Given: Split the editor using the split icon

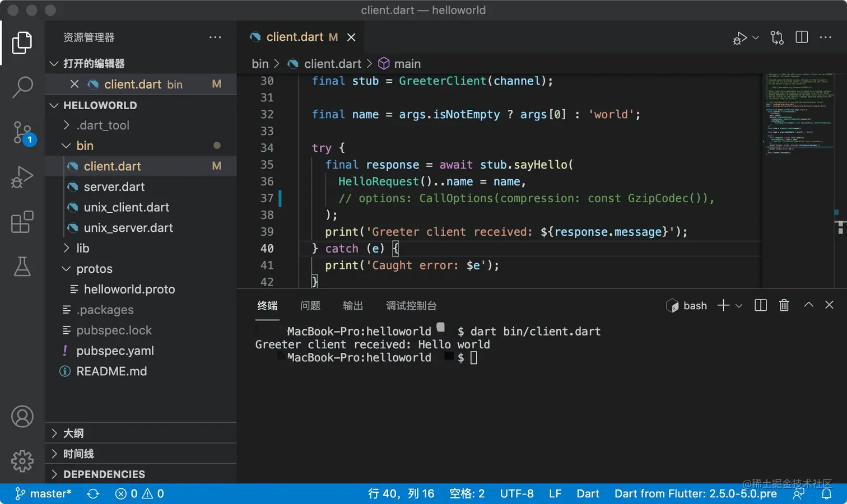Looking at the screenshot, I should point(801,38).
